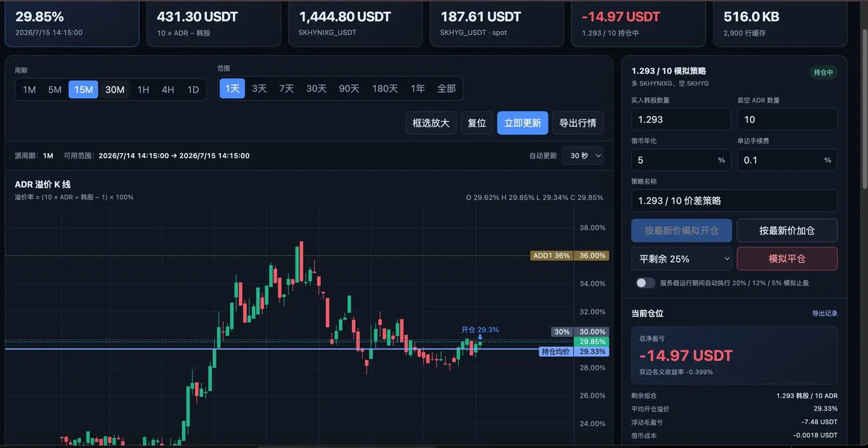
Task: Click the 开仓 29.3% arrow marker
Action: coord(480,337)
